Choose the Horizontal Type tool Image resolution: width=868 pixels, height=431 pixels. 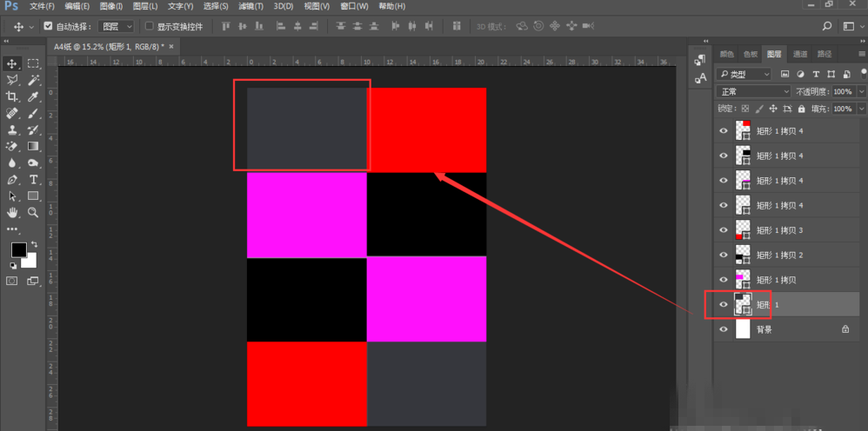(33, 179)
